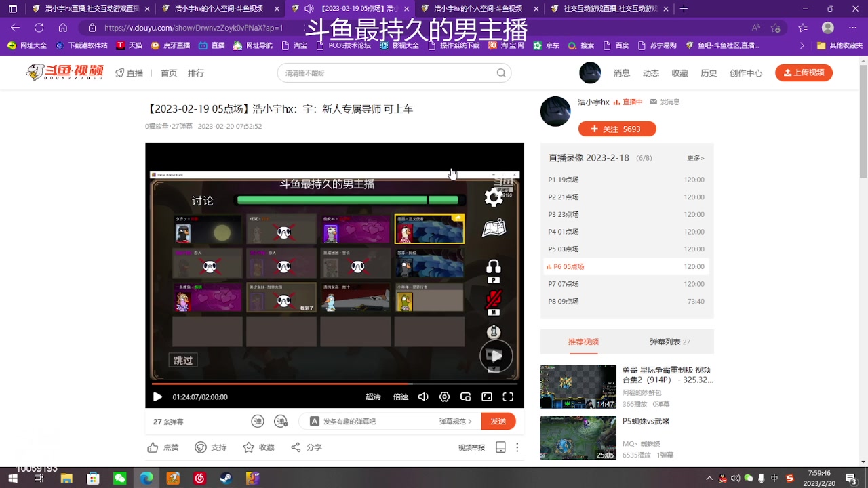Click browser back arrow
Screen dimensions: 868x488
tap(15, 28)
